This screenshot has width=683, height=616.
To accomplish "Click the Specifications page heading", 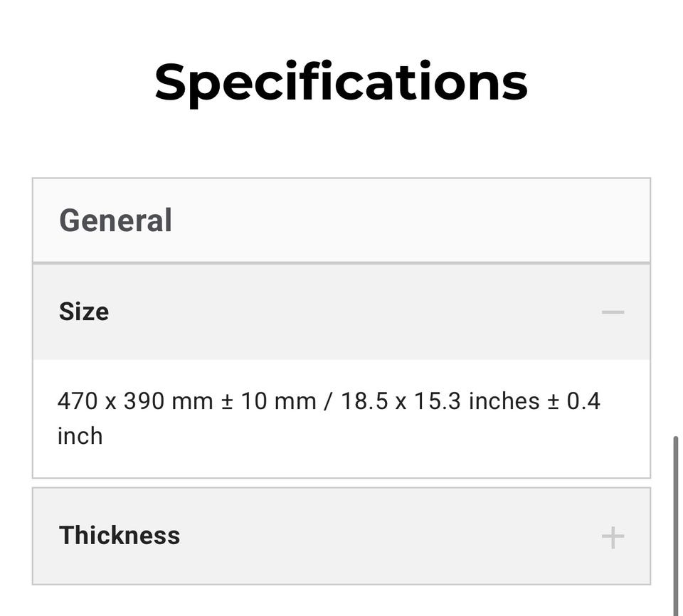I will point(341,83).
